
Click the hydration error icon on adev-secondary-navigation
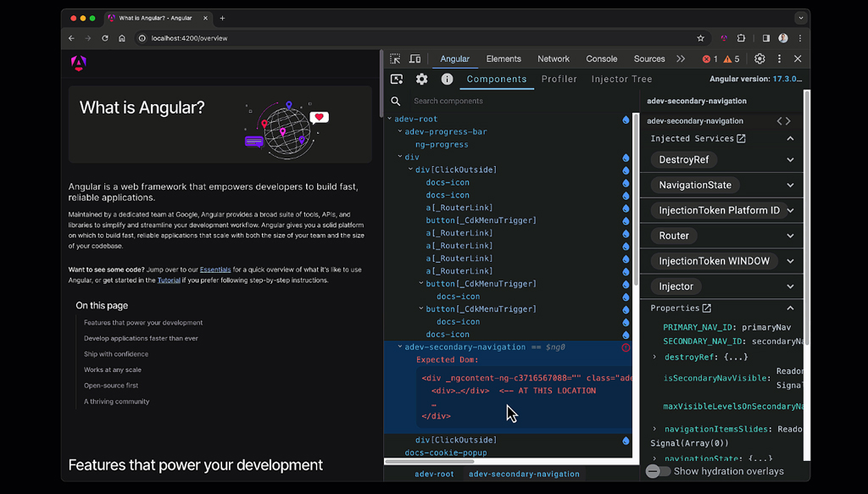pyautogui.click(x=626, y=347)
